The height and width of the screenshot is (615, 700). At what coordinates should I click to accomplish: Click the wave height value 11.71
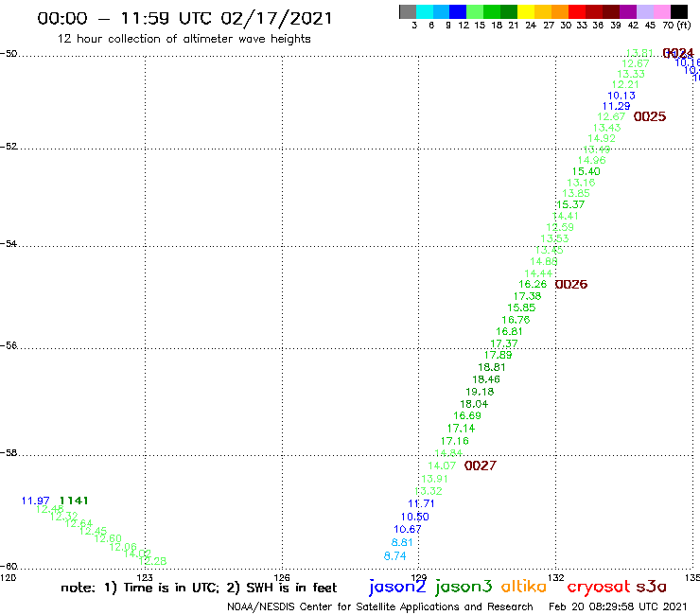[421, 503]
